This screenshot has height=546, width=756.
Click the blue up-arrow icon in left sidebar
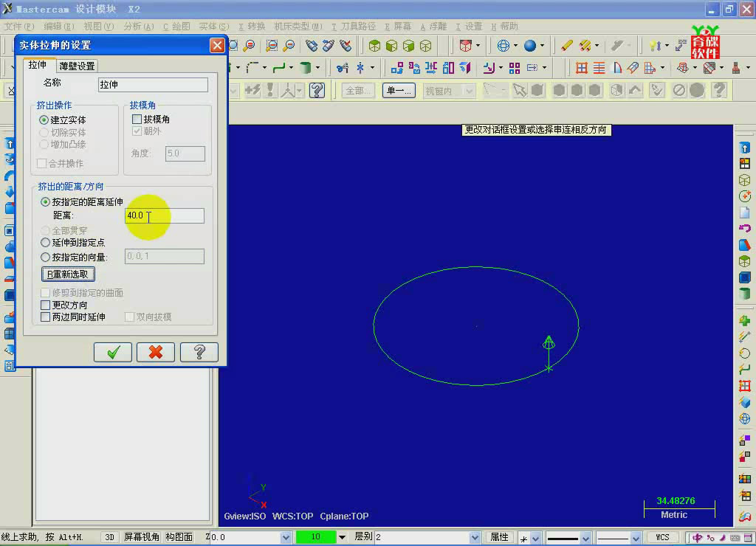[x=10, y=144]
